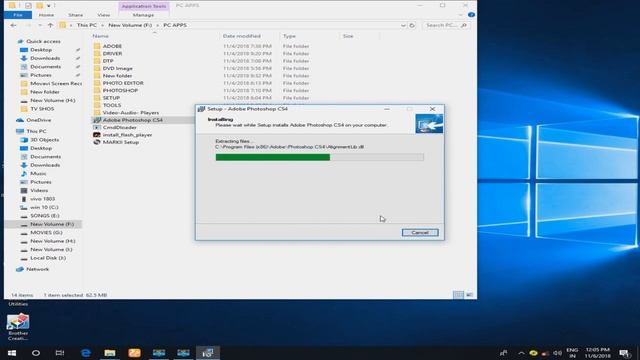This screenshot has width=640, height=360.
Task: Select New Volume (F:) in breadcrumb
Action: (x=130, y=25)
